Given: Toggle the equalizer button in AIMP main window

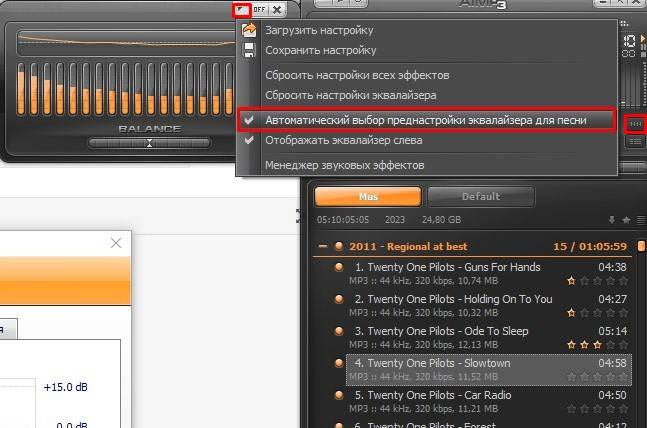Looking at the screenshot, I should (635, 124).
